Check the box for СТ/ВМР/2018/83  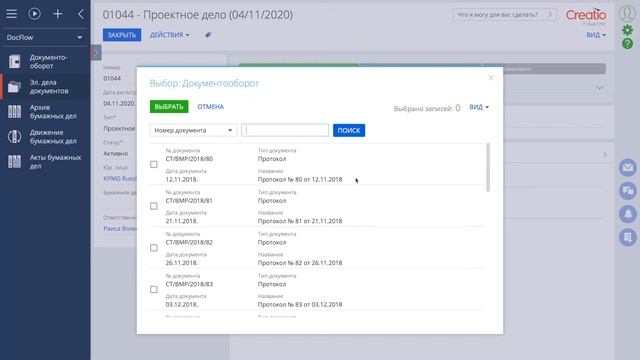[x=154, y=289]
